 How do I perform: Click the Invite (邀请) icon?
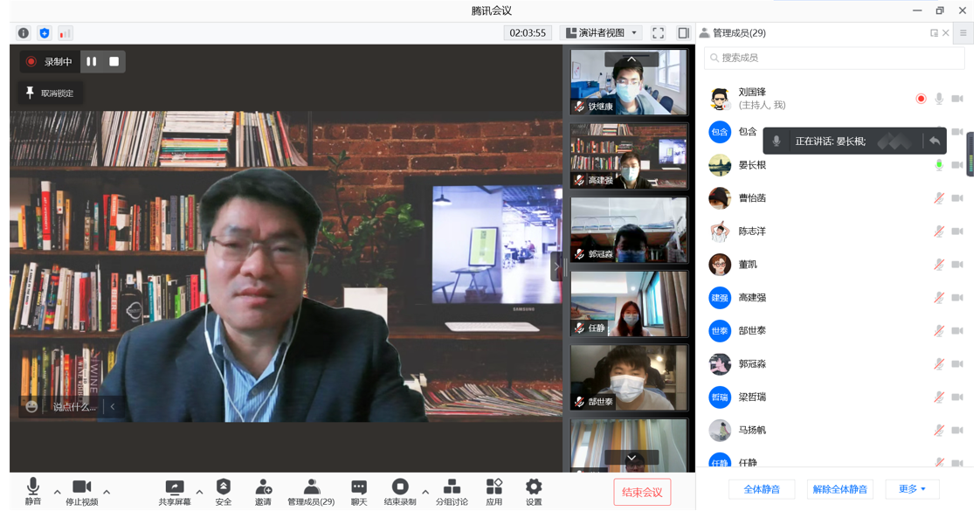pyautogui.click(x=263, y=487)
